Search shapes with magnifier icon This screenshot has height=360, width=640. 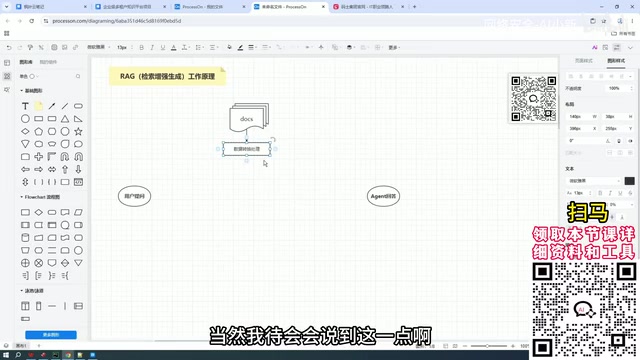[78, 76]
